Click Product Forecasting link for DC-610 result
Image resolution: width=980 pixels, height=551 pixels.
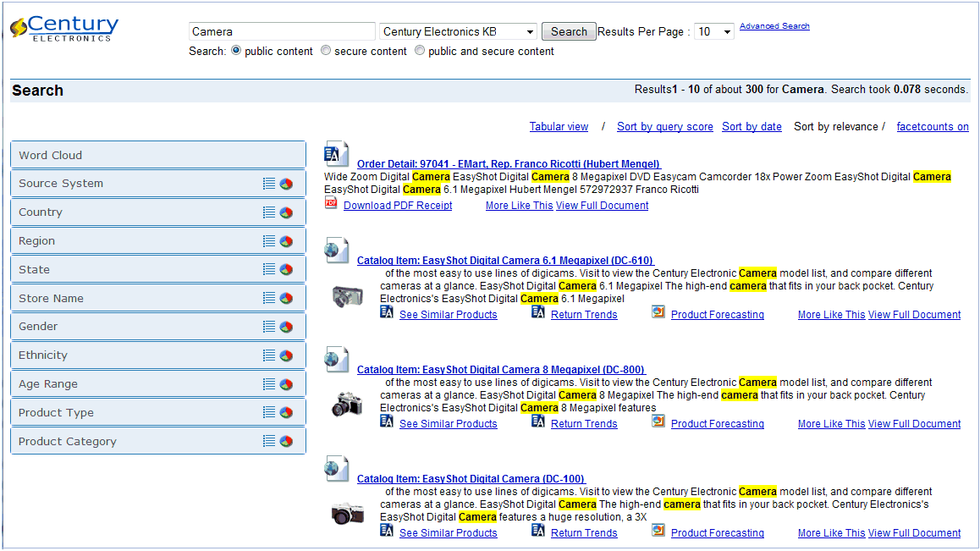(718, 315)
